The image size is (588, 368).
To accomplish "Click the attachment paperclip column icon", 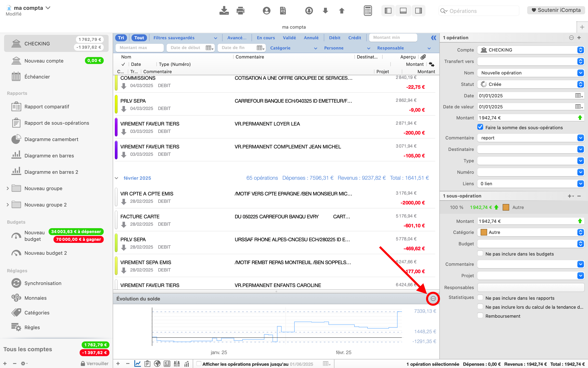I will (423, 57).
